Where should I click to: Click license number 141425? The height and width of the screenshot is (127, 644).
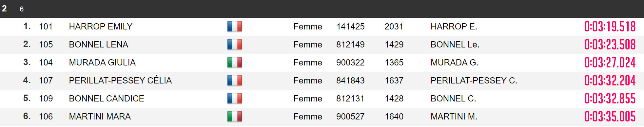click(350, 27)
